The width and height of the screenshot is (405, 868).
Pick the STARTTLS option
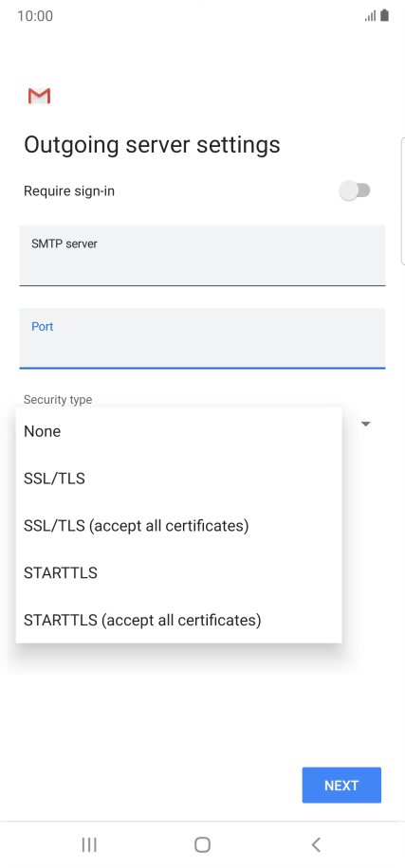point(179,573)
